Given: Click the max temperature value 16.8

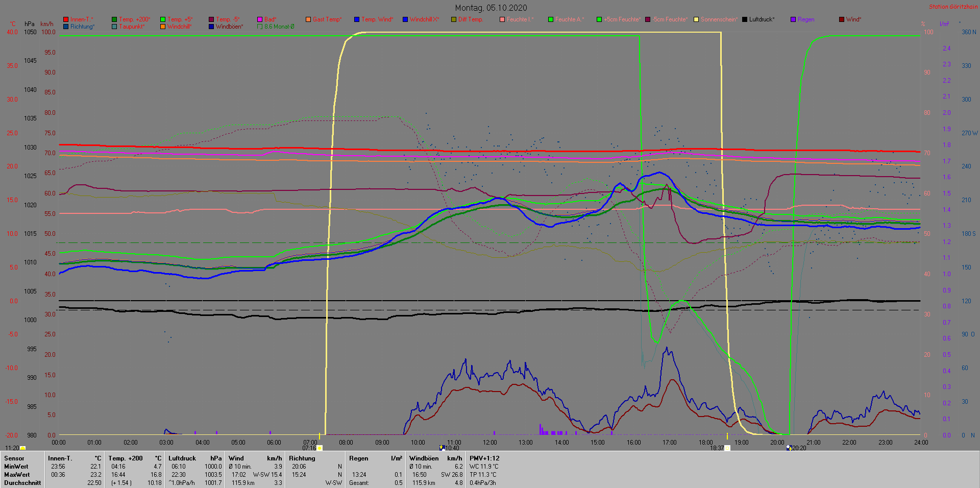Looking at the screenshot, I should click(156, 475).
